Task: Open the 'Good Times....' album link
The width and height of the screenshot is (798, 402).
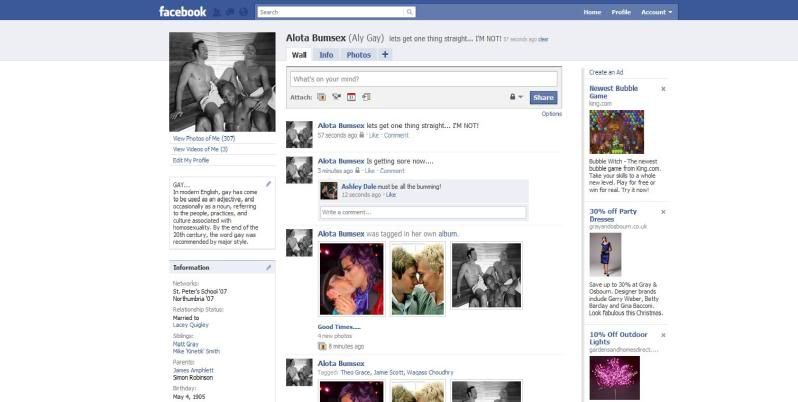Action: pyautogui.click(x=339, y=327)
